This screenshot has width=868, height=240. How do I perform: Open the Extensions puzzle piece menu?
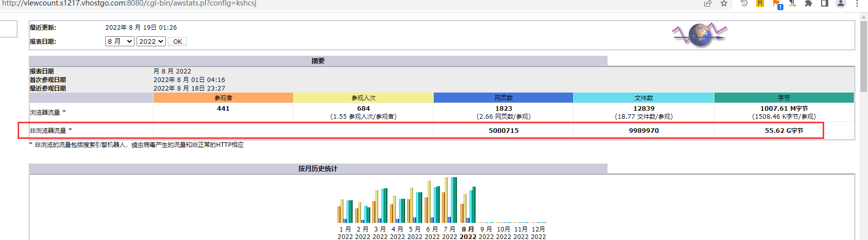point(809,4)
